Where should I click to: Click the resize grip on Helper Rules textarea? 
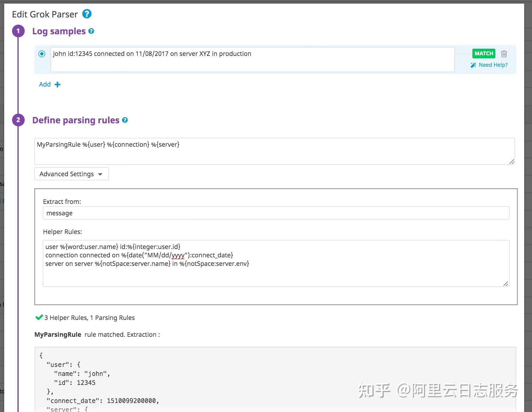coord(506,284)
